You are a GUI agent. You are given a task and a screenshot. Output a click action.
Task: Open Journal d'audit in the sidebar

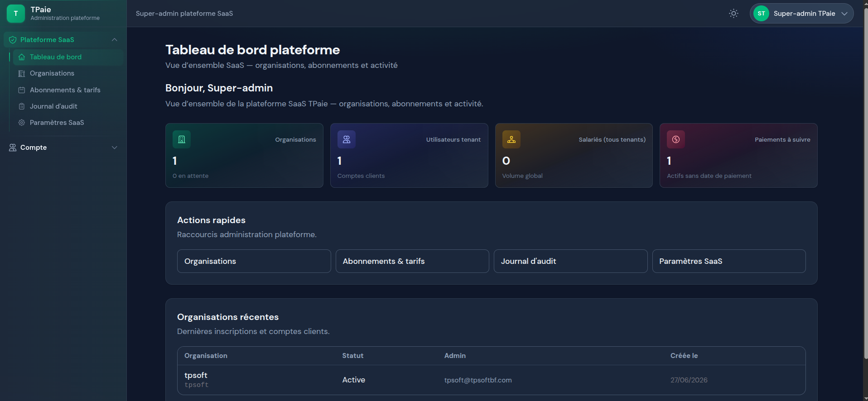[x=68, y=106]
